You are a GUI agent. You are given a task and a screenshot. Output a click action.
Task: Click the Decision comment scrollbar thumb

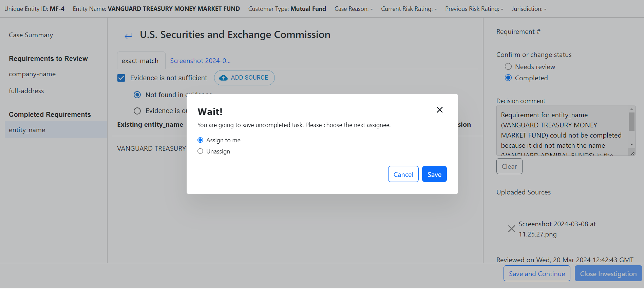631,121
